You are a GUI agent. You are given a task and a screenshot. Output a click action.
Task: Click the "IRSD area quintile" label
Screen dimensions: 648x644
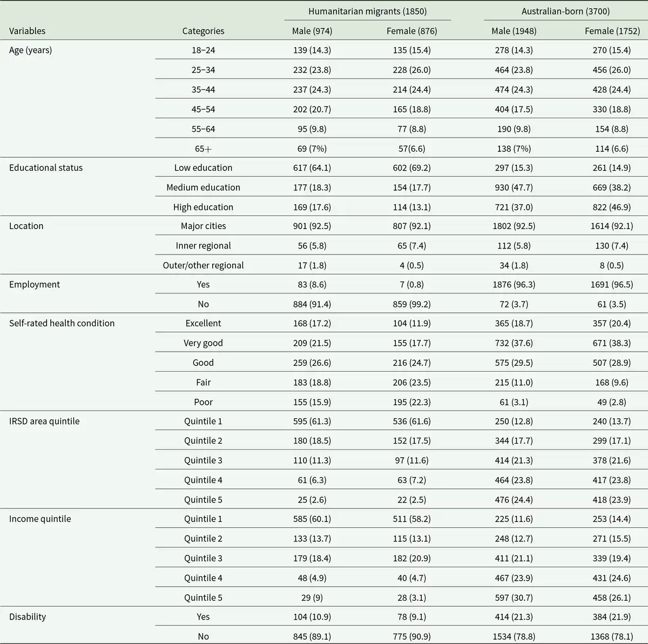[x=44, y=421]
